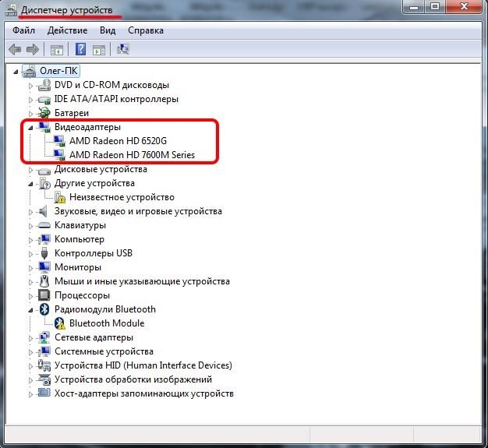Click the Олег-ПК computer icon
This screenshot has height=448, width=488.
(29, 71)
